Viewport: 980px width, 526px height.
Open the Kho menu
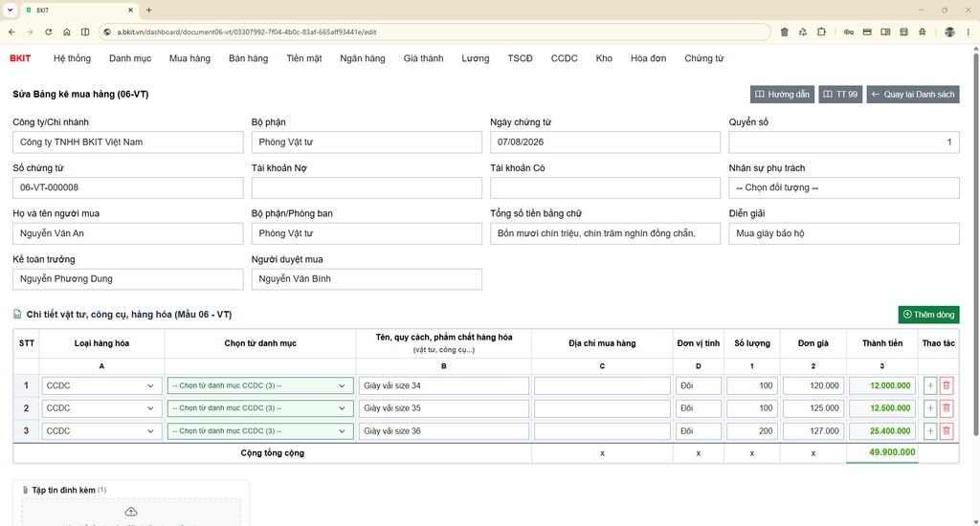[x=604, y=58]
